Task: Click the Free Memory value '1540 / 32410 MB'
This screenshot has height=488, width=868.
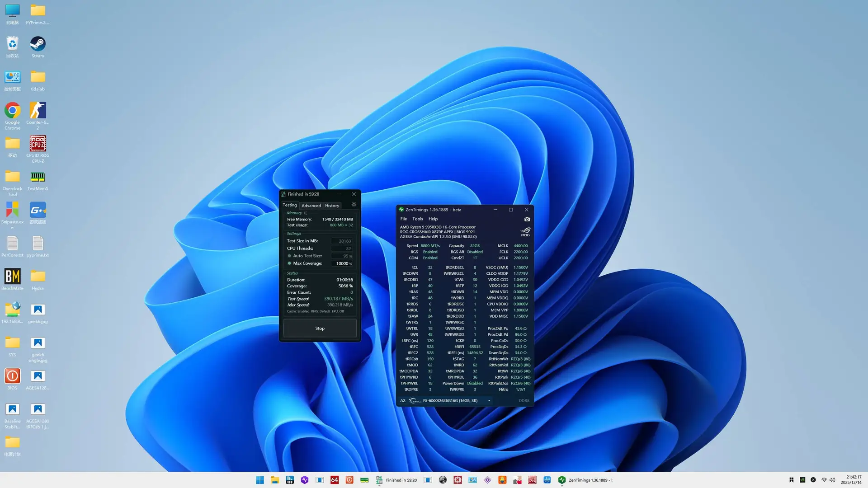Action: point(337,220)
